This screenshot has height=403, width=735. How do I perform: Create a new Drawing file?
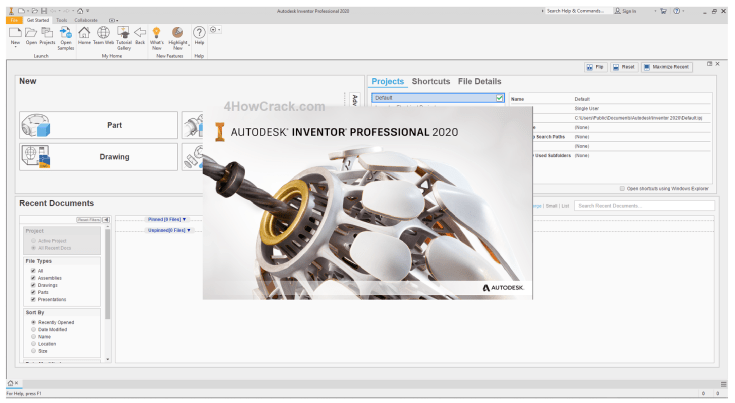(x=98, y=157)
